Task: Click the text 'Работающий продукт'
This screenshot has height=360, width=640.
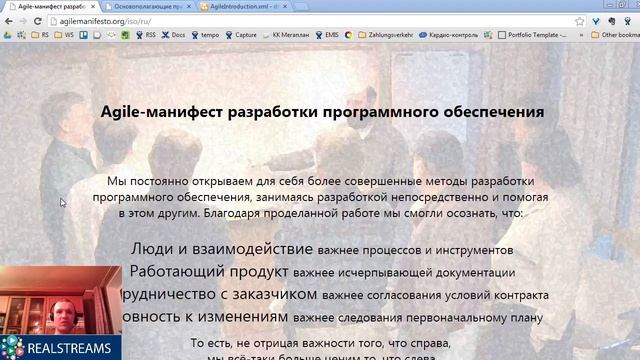Action: click(209, 271)
